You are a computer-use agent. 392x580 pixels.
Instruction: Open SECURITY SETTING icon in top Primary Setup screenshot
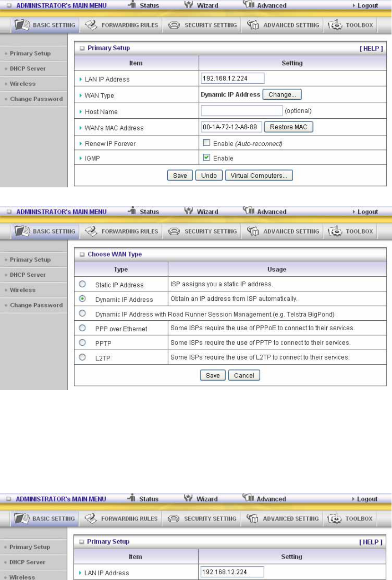point(174,25)
